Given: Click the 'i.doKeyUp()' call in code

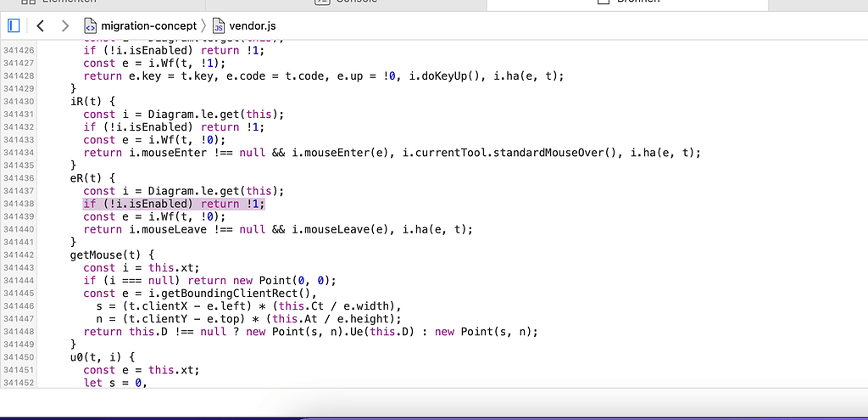Looking at the screenshot, I should tap(446, 76).
